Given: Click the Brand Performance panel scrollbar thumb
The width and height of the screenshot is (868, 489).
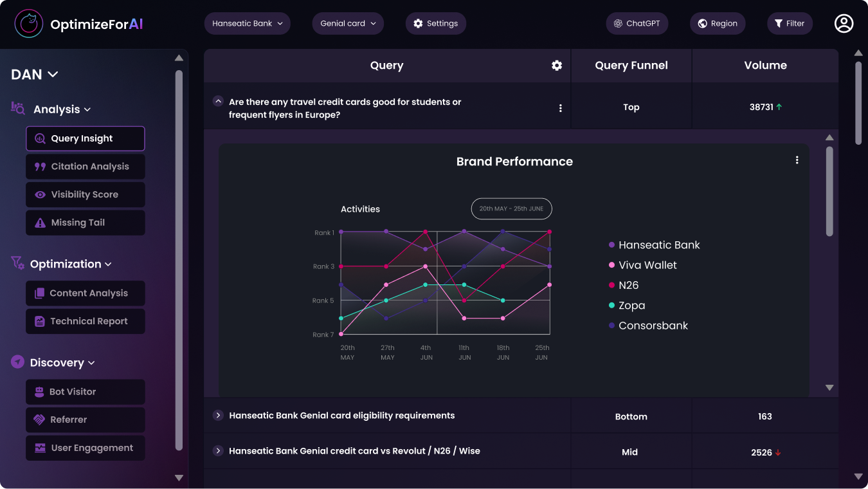Looking at the screenshot, I should (x=829, y=191).
